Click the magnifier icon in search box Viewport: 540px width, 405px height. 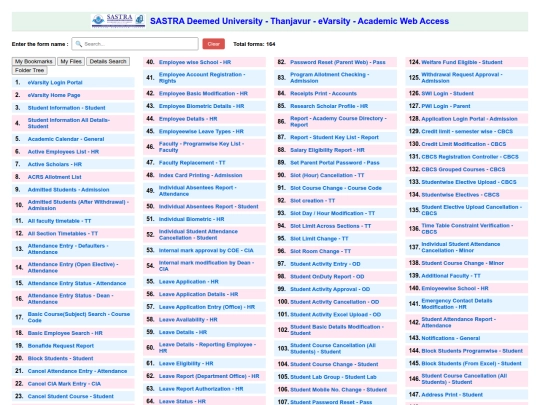pyautogui.click(x=79, y=44)
